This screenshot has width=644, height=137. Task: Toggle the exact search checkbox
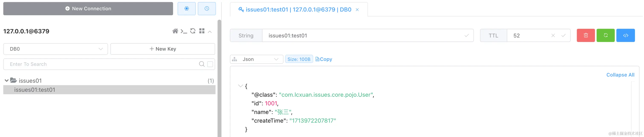click(x=210, y=64)
